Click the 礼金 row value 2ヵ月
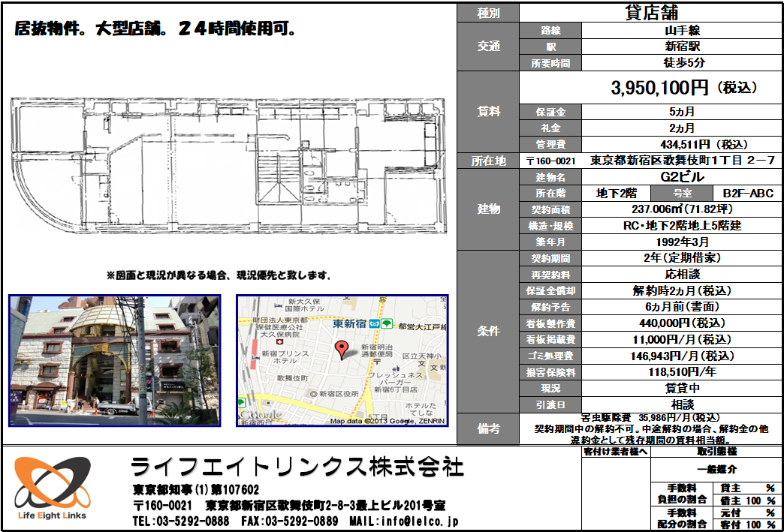 (x=682, y=128)
